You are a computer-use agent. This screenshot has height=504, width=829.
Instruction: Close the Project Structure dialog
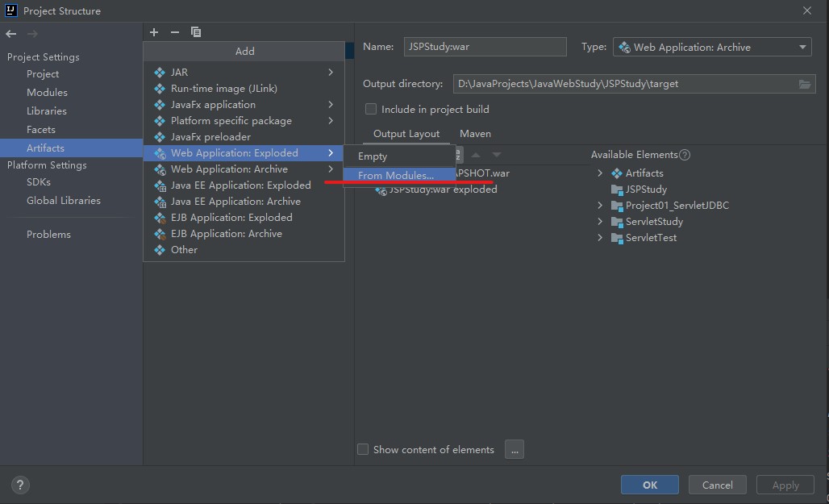coord(806,10)
